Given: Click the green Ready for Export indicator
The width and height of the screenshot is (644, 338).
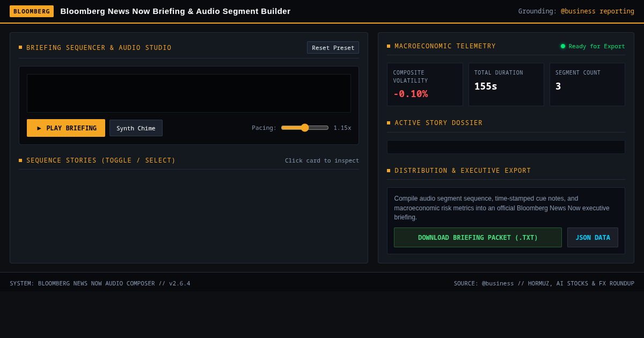Looking at the screenshot, I should (592, 46).
